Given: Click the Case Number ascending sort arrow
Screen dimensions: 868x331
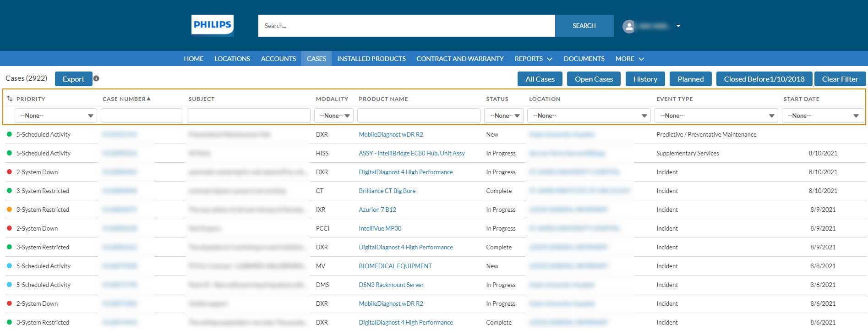Looking at the screenshot, I should [x=148, y=99].
